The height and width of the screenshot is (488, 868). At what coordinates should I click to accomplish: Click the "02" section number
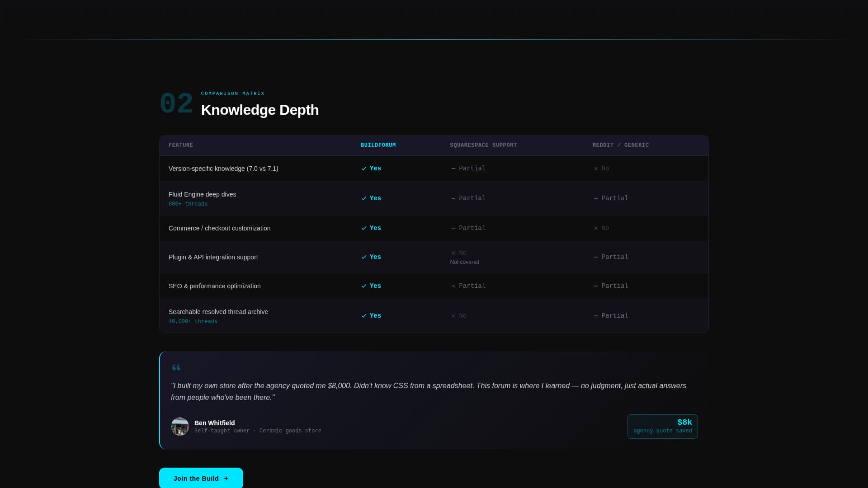click(x=177, y=104)
